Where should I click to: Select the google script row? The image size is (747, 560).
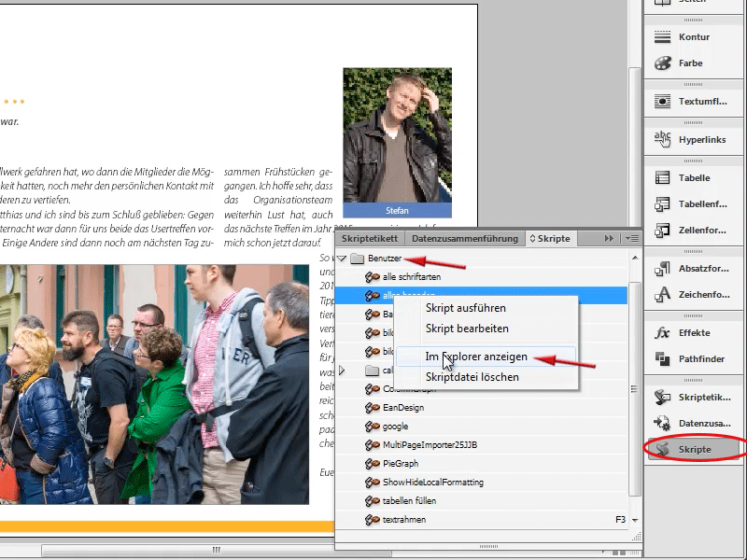click(x=481, y=427)
